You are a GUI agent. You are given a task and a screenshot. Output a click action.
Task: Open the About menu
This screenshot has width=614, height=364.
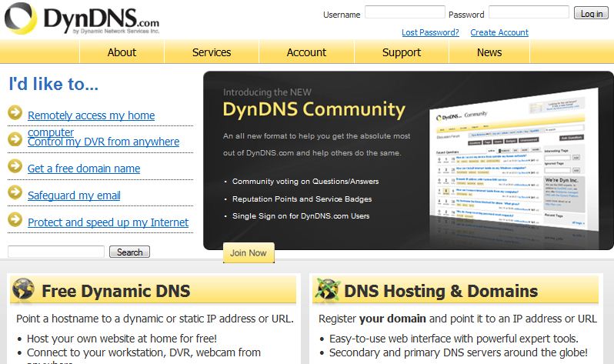point(122,52)
